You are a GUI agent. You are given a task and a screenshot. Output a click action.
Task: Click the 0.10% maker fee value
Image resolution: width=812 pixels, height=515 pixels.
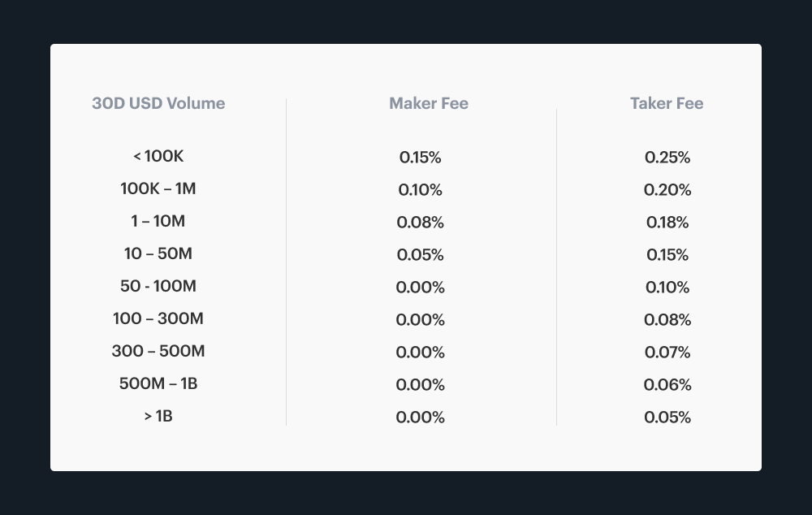(x=421, y=190)
